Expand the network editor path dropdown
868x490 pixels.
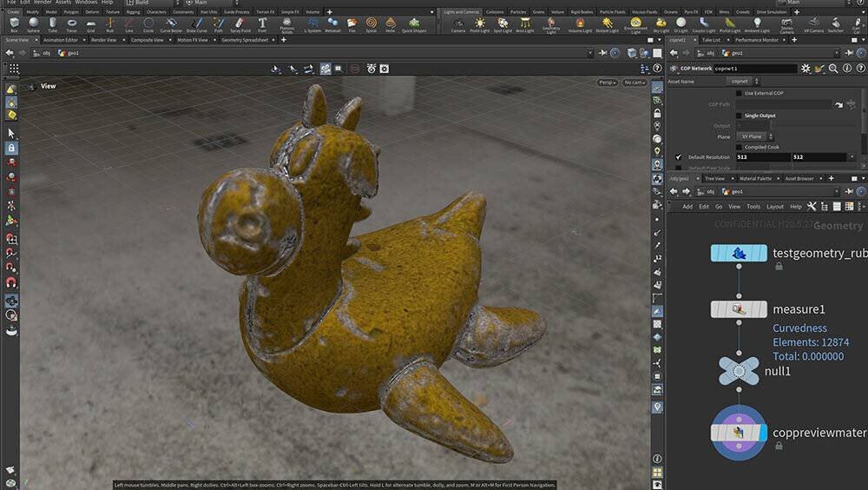click(837, 191)
